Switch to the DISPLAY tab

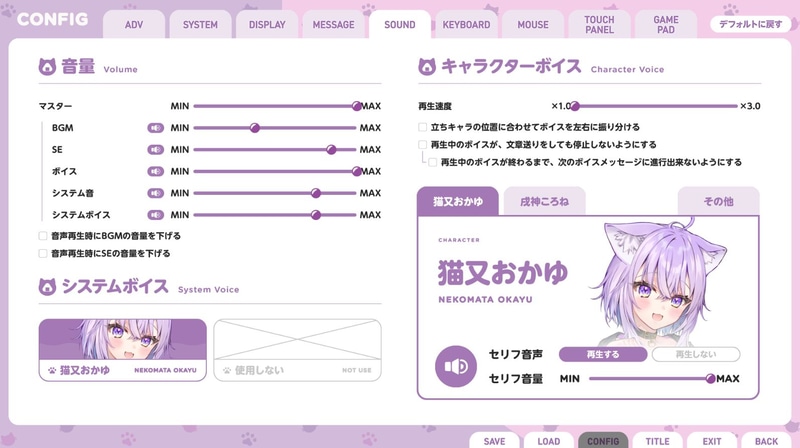click(x=267, y=24)
